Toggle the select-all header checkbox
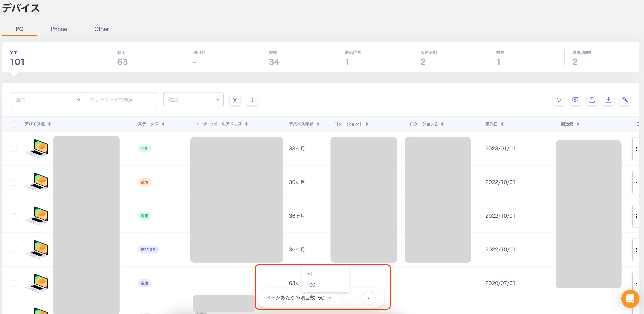 coord(14,124)
